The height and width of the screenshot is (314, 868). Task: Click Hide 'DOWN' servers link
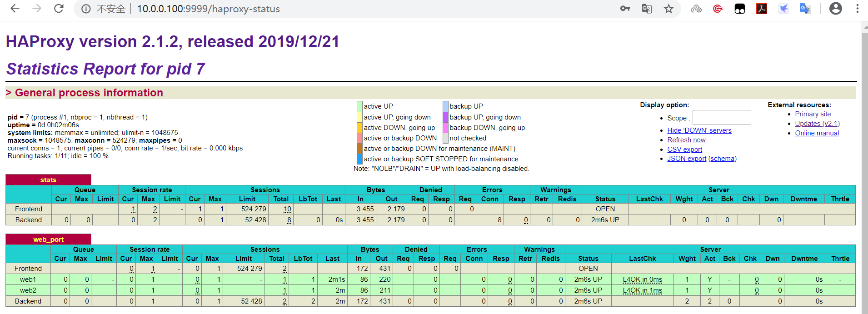[x=699, y=130]
